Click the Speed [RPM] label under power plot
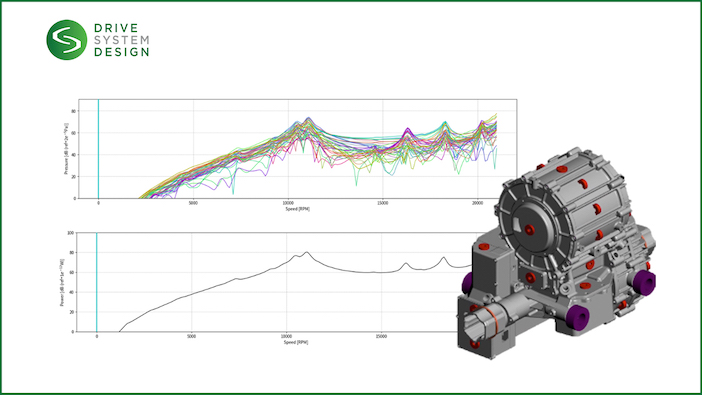Screen dimensions: 702x395 (x=296, y=343)
